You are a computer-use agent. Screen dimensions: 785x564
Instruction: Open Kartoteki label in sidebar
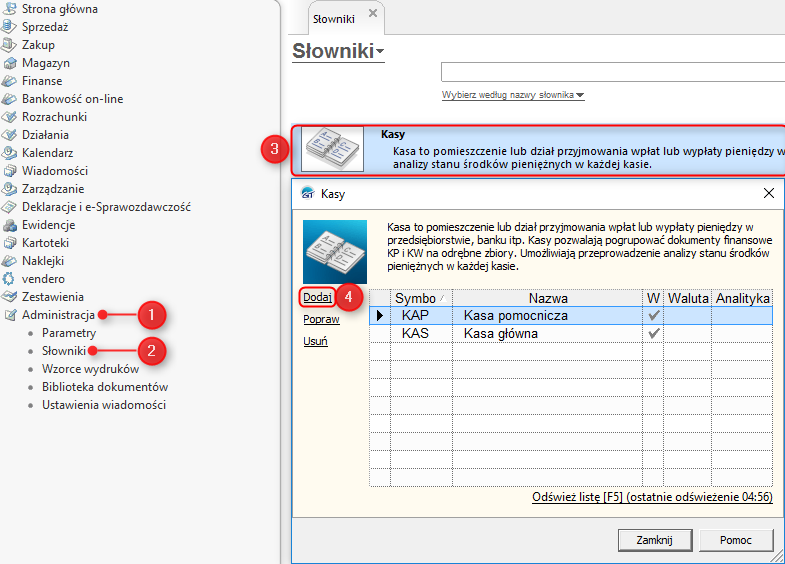[45, 243]
